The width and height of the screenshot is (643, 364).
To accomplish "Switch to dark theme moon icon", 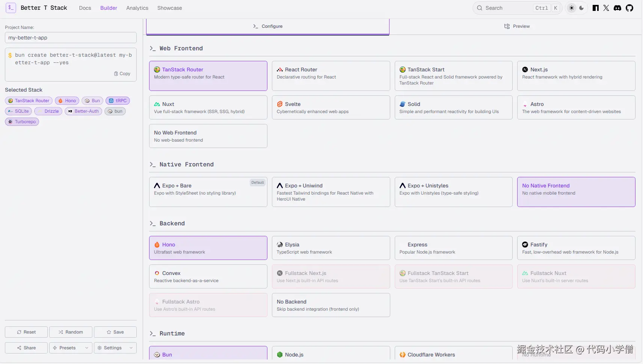I will (581, 8).
